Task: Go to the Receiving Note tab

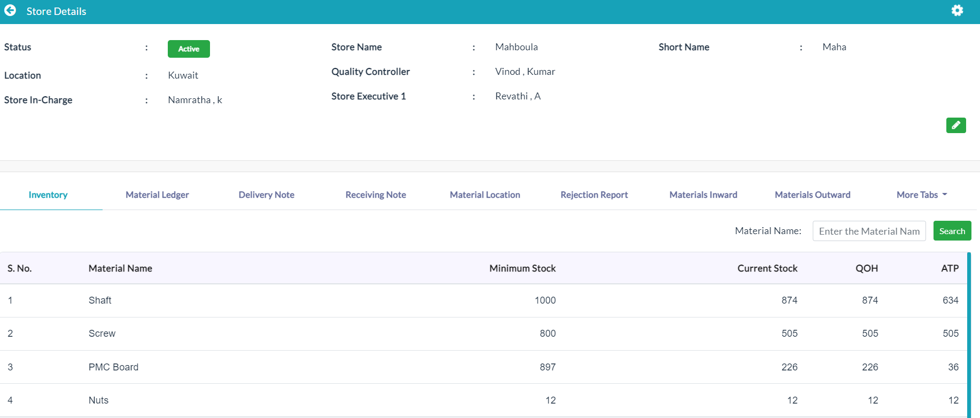Action: pyautogui.click(x=376, y=195)
